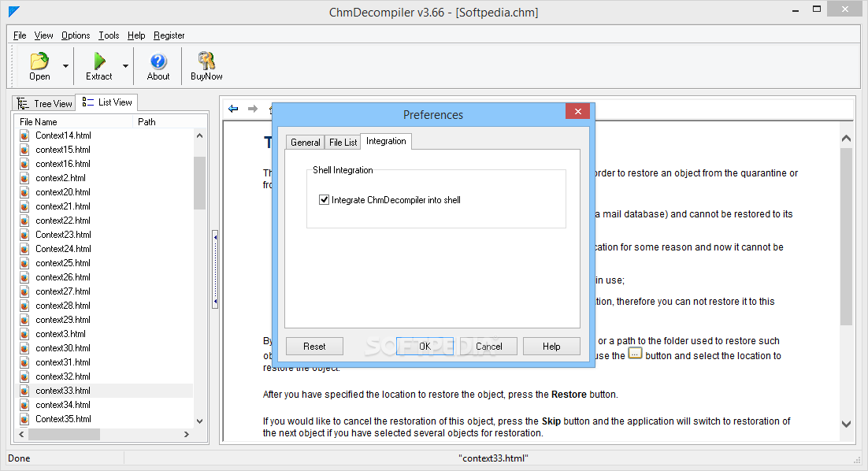Expand the Extract button dropdown arrow
868x471 pixels.
click(126, 66)
